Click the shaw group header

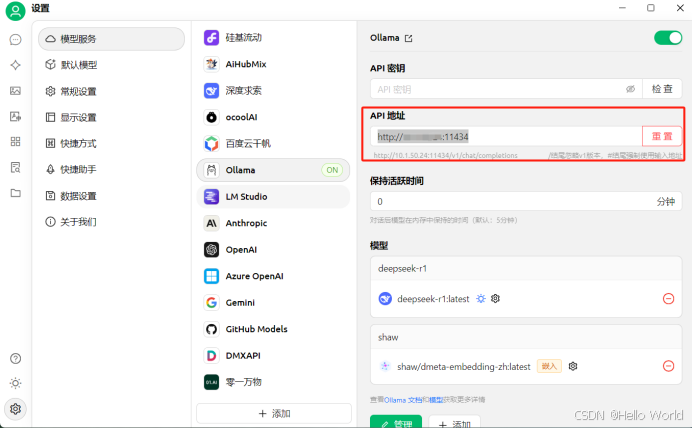point(526,337)
